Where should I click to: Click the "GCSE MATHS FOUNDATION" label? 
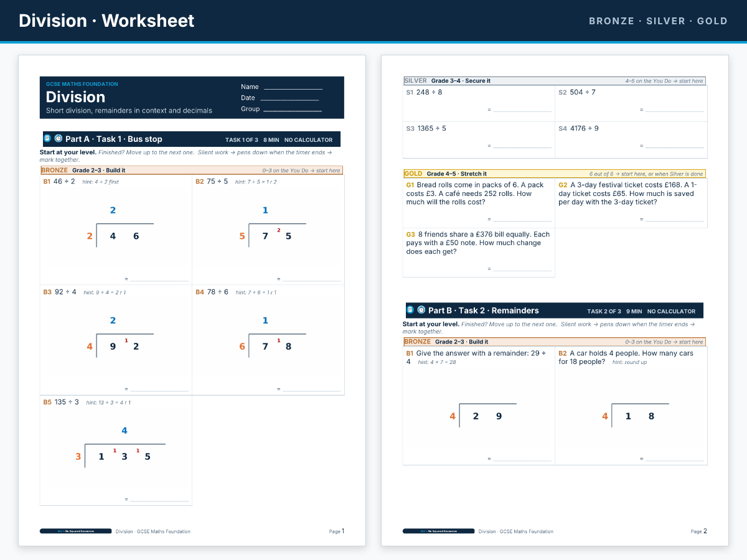(82, 84)
